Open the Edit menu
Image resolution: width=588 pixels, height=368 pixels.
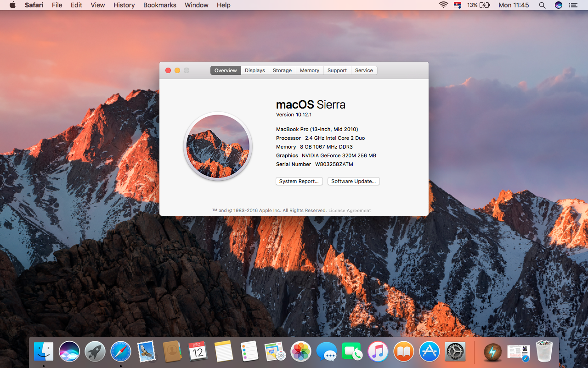coord(76,5)
